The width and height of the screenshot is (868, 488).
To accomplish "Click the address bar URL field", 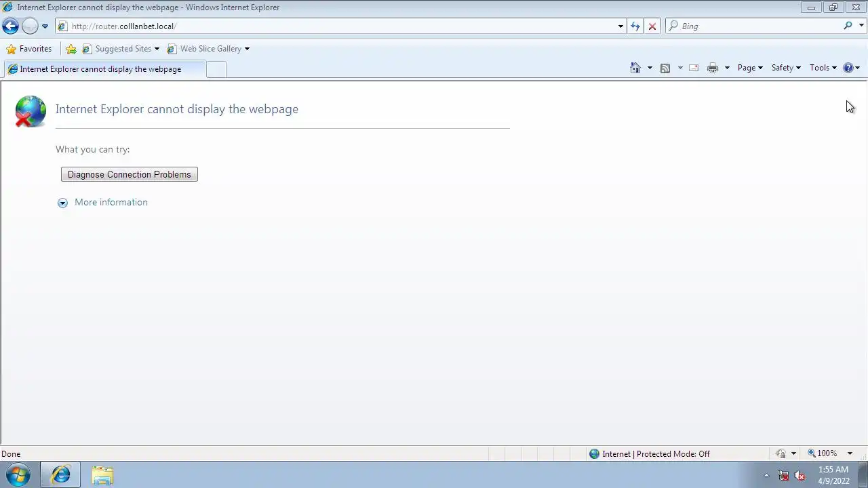I will coord(336,26).
